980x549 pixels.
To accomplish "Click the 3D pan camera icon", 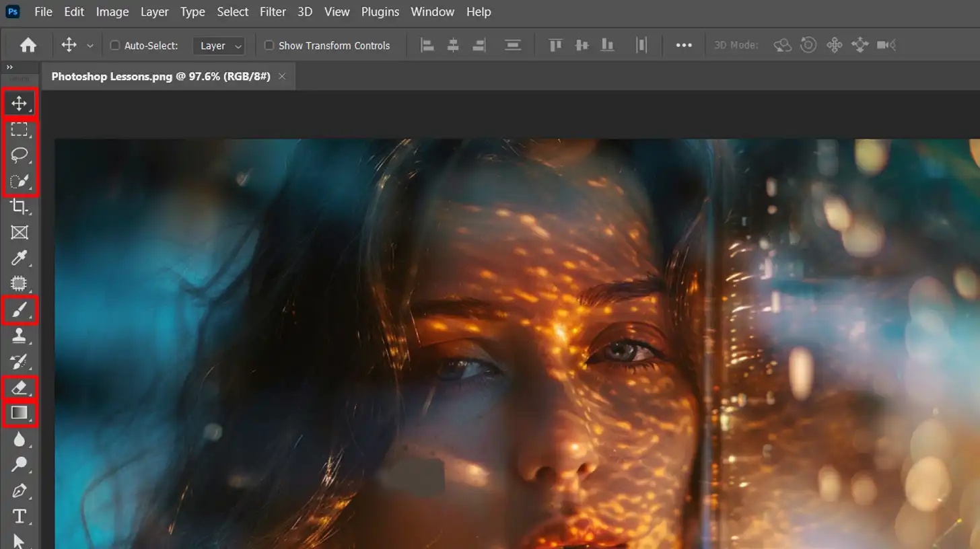I will click(835, 45).
